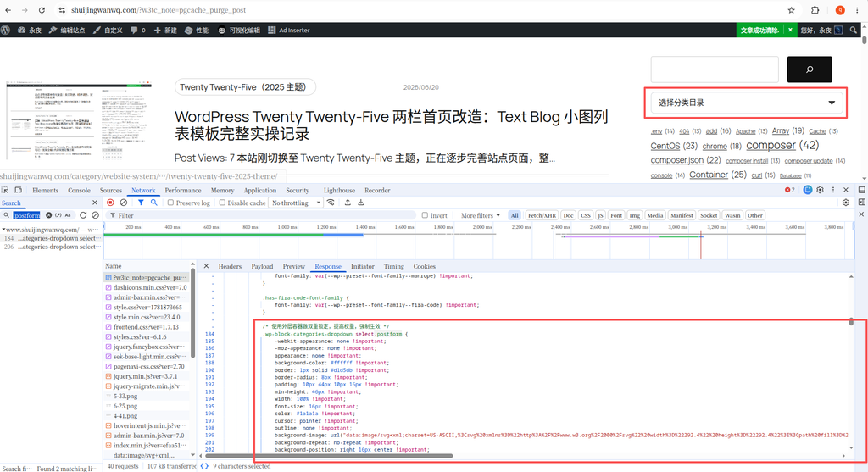Viewport: 868px width, 472px height.
Task: Clear the .postform search input
Action: [48, 215]
